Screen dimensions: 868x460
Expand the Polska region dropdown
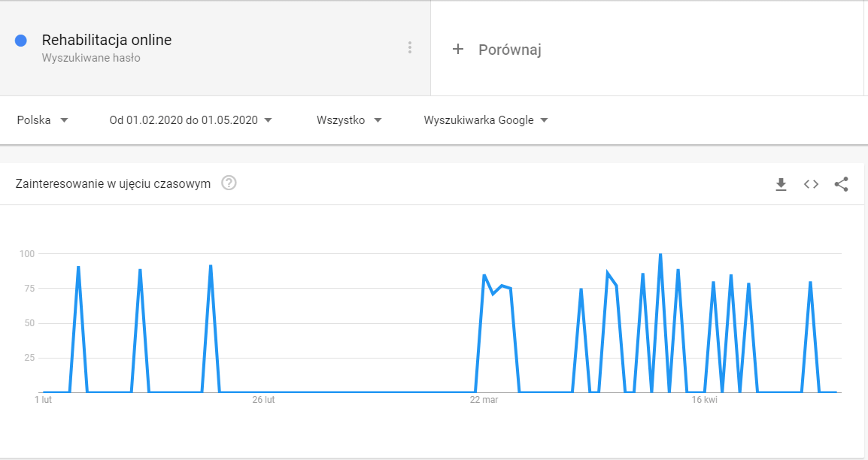point(43,120)
